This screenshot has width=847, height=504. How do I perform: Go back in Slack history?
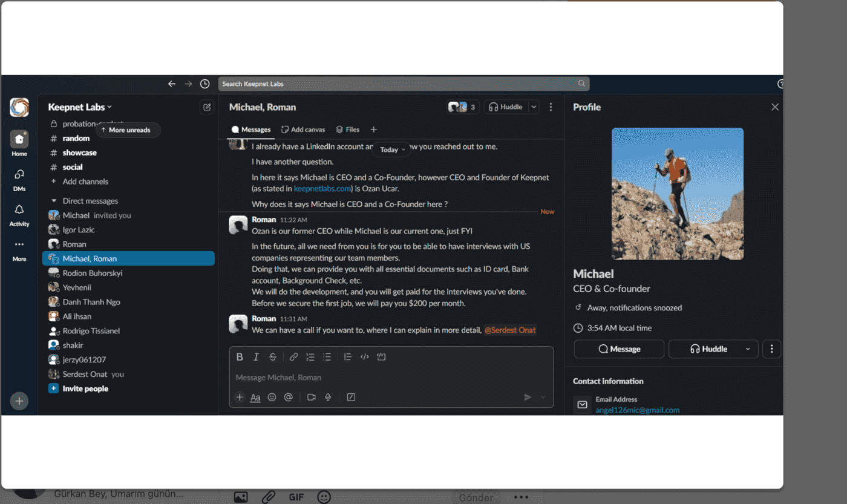point(172,83)
